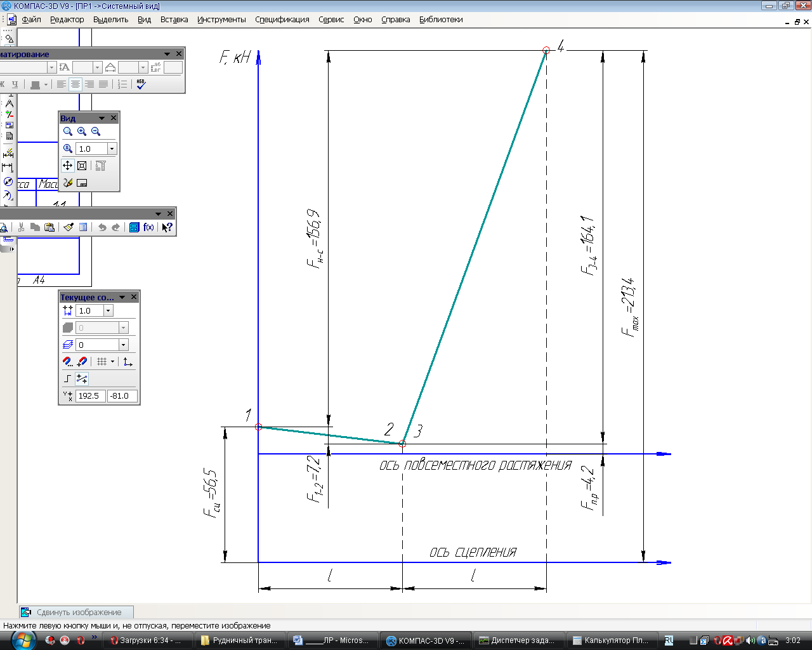
Task: Switch to Калькулятор in taskbar
Action: (x=610, y=640)
